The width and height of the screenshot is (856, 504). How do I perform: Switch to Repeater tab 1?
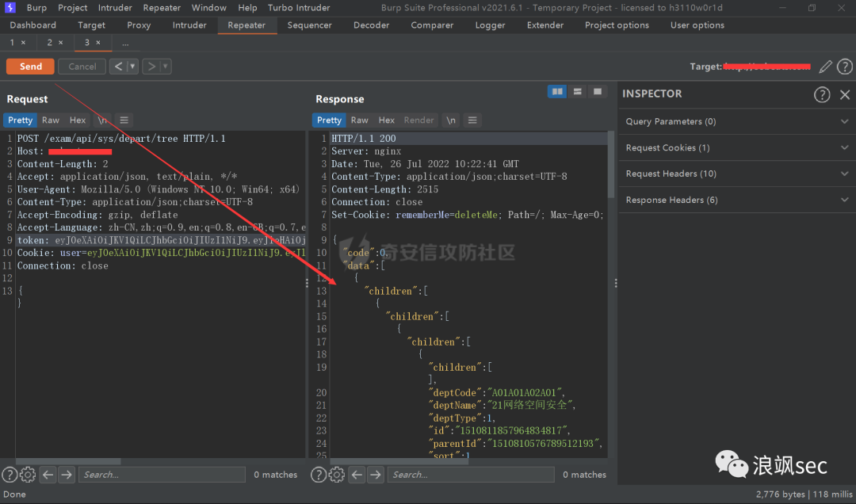tap(12, 43)
